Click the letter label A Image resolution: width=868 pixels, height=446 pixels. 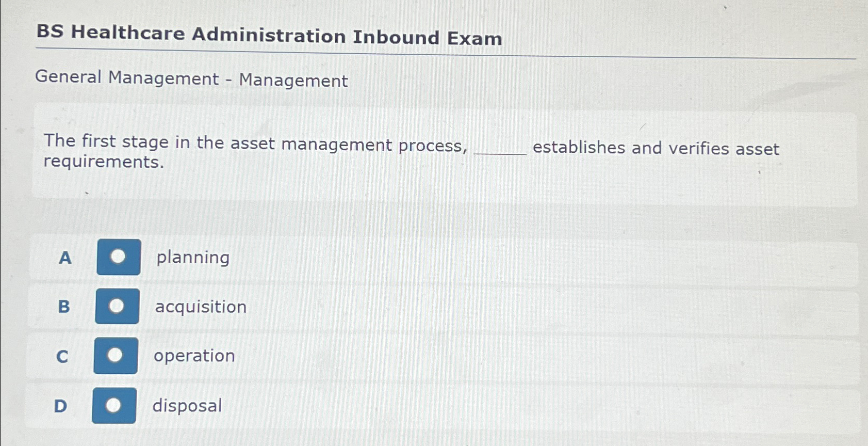point(64,257)
